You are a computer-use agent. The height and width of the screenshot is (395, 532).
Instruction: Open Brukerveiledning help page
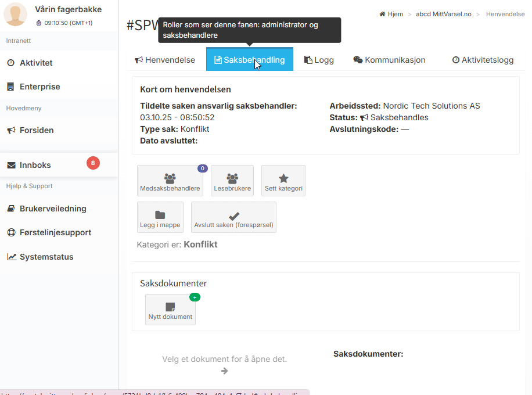coord(53,209)
